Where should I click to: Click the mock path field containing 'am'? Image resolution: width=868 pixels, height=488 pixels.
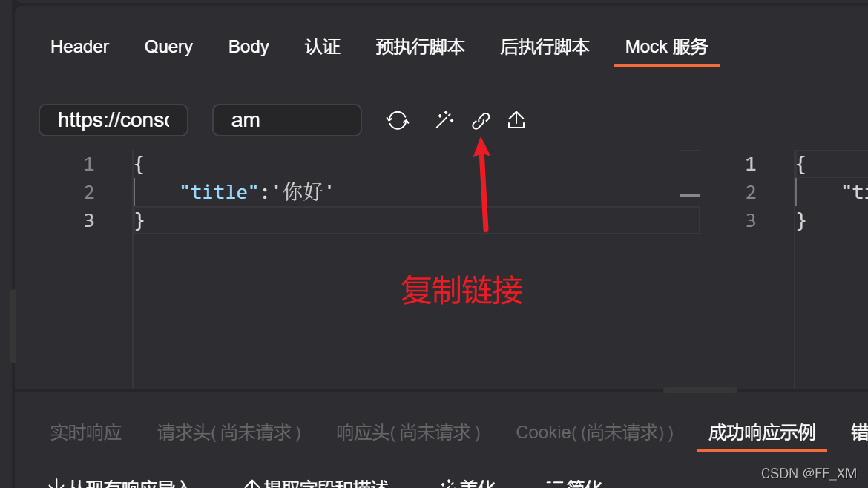(x=287, y=120)
